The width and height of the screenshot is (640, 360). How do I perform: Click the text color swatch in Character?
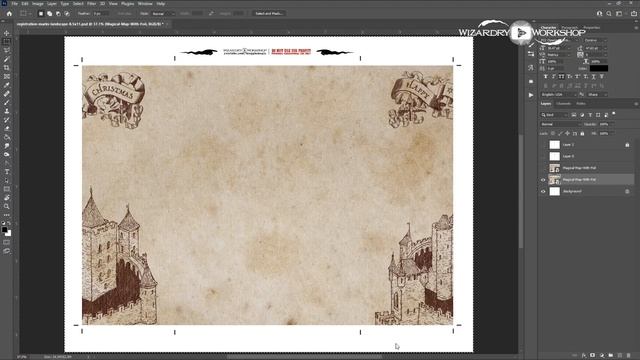(x=599, y=68)
